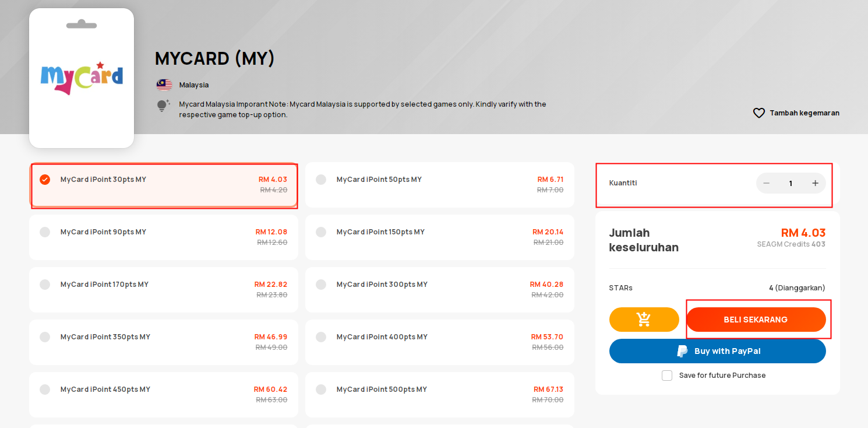
Task: Click the MyCard logo card image
Action: click(82, 78)
